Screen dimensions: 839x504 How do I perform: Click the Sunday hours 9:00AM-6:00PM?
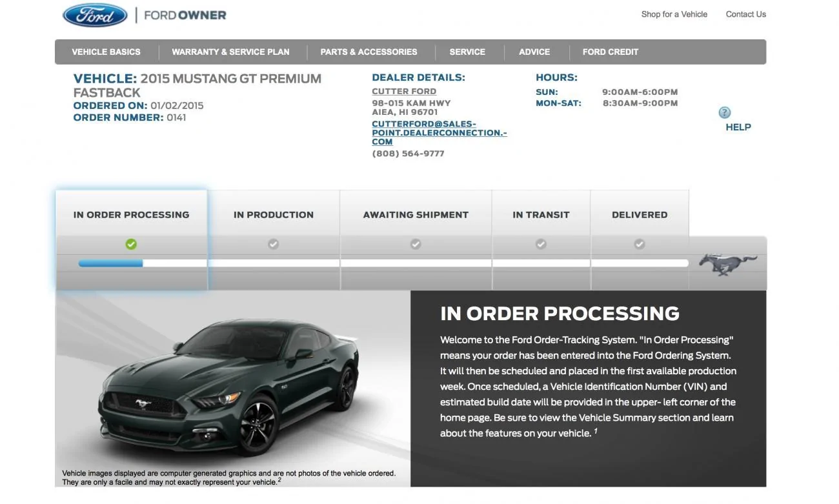pos(640,92)
